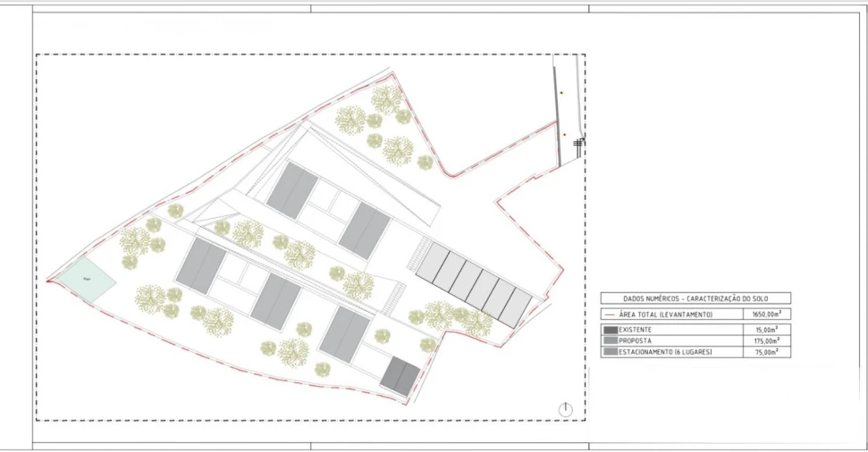Click the north arrow compass symbol
868x452 pixels.
(565, 409)
